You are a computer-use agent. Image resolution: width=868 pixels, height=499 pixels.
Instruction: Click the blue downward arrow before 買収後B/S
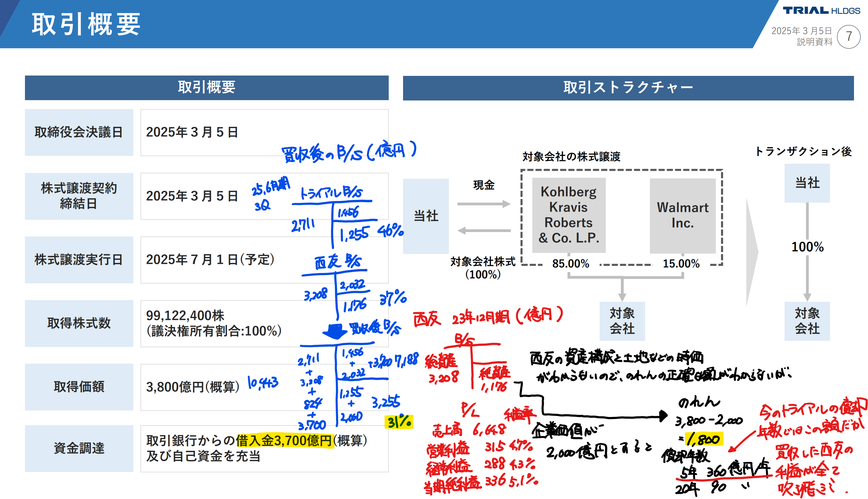pyautogui.click(x=335, y=331)
